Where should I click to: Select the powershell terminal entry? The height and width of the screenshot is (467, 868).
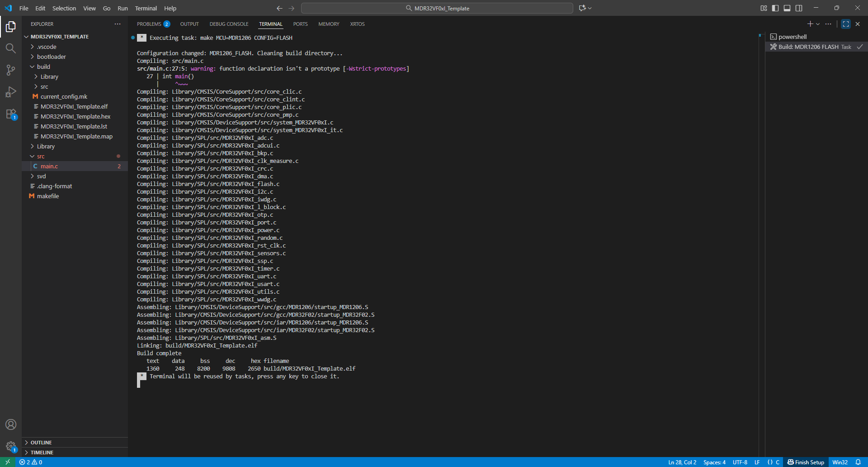click(x=792, y=37)
